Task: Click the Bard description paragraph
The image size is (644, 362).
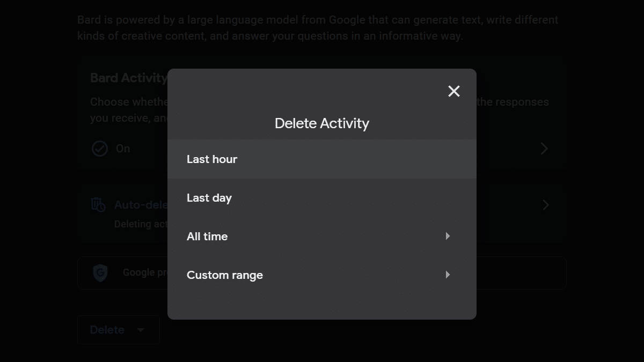Action: point(318,28)
